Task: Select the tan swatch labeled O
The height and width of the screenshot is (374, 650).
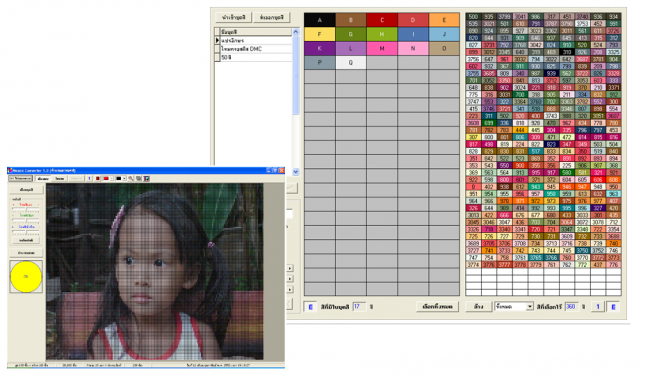Action: point(444,49)
